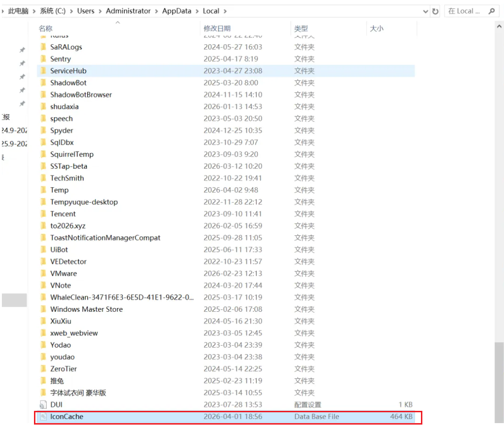Click the 在 Local search input field
504x425 pixels.
(464, 11)
